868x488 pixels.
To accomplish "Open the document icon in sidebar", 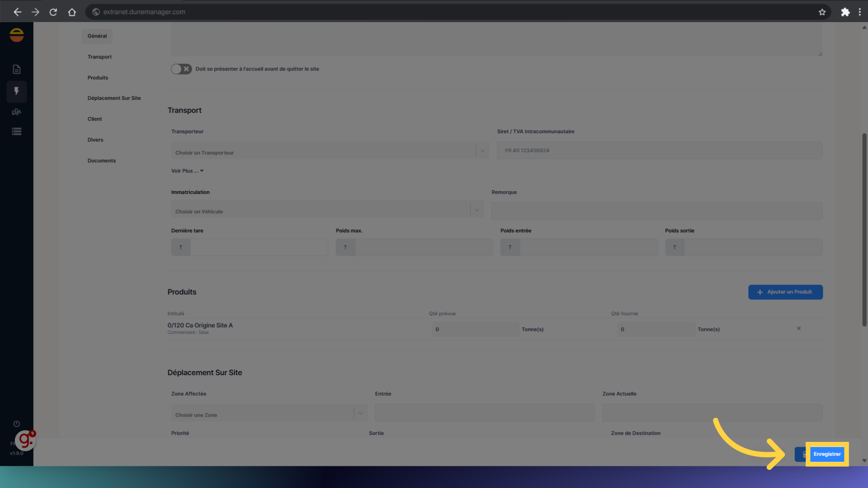I will (17, 70).
